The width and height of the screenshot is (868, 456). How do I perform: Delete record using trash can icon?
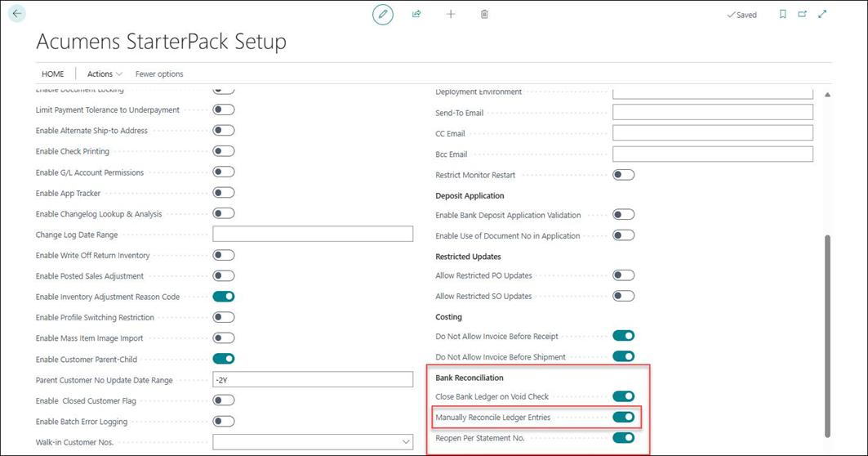coord(484,15)
